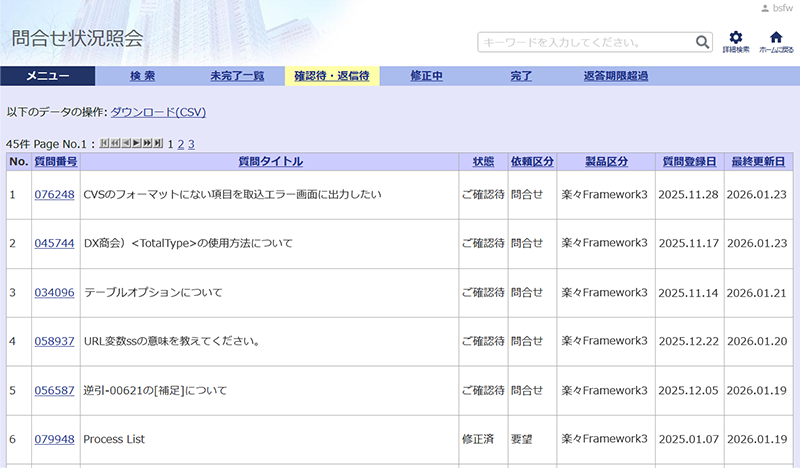Click the keyword search input field
Image resolution: width=800 pixels, height=468 pixels.
(x=585, y=42)
